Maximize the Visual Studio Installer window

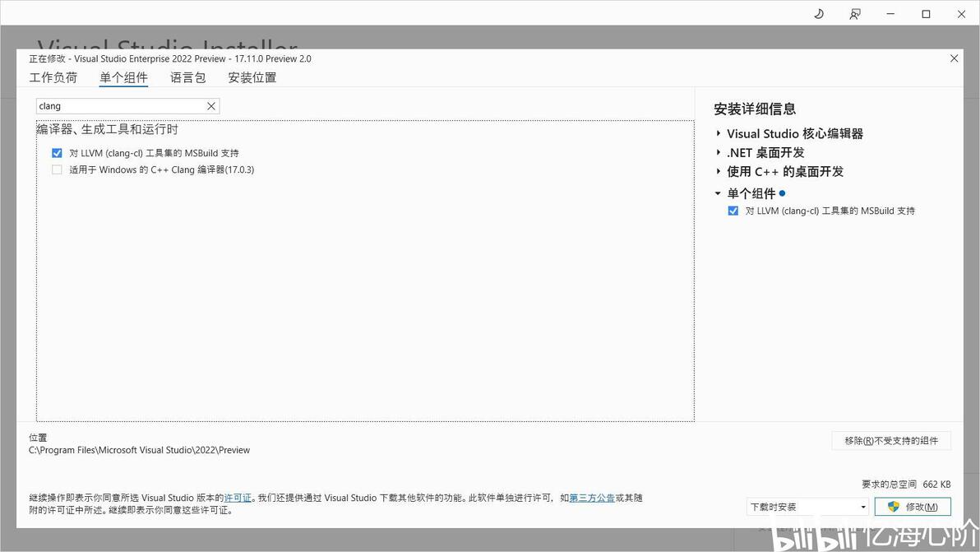pyautogui.click(x=927, y=14)
